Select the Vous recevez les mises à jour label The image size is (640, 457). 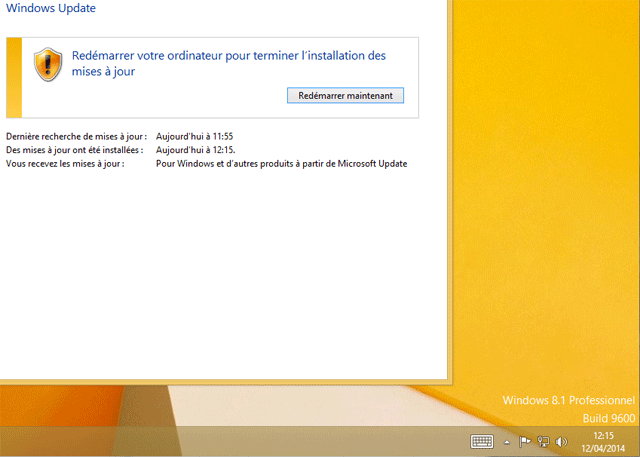tap(65, 163)
